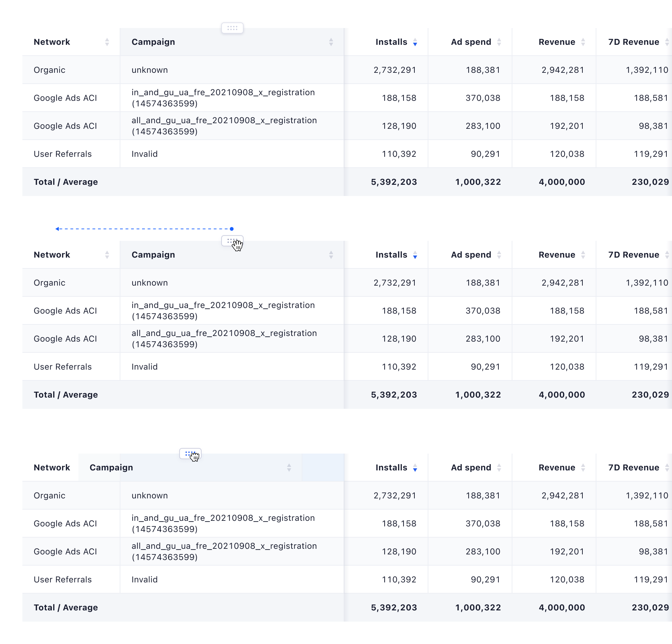The image size is (672, 644).
Task: Click User Referrals in second table
Action: tap(63, 367)
